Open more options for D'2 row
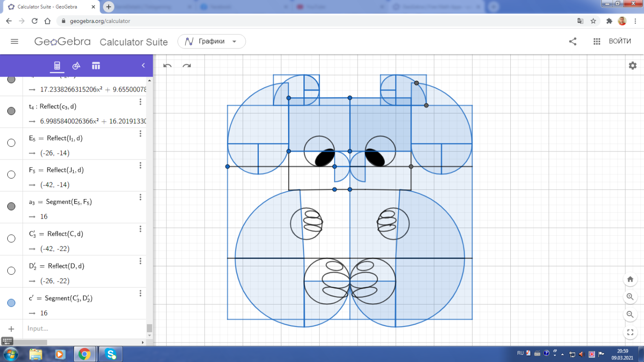Image resolution: width=644 pixels, height=362 pixels. pyautogui.click(x=140, y=261)
